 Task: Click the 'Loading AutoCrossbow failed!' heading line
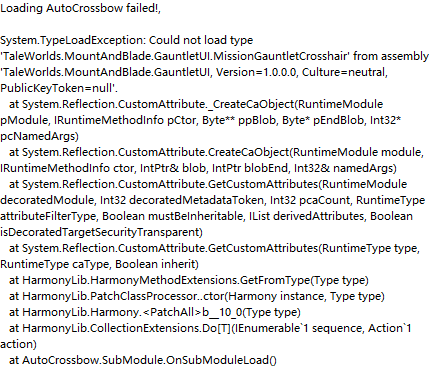pyautogui.click(x=80, y=8)
